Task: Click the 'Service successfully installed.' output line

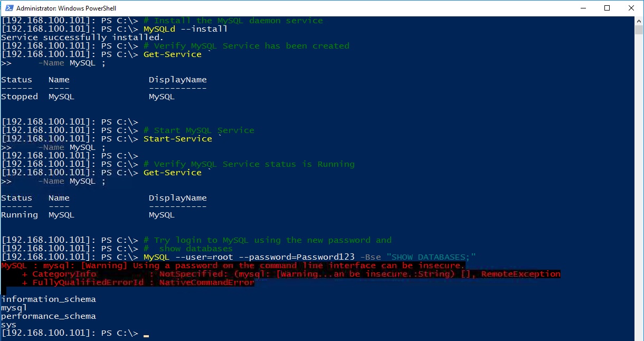Action: (x=82, y=37)
